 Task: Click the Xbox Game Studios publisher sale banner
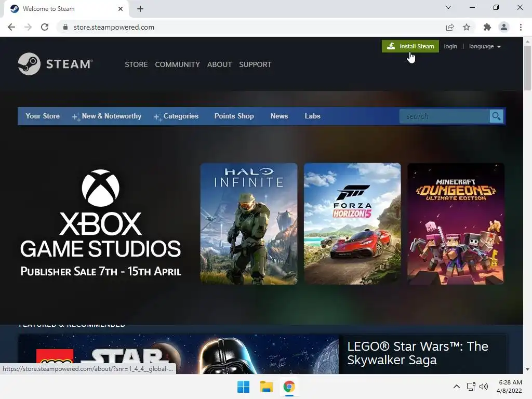tap(101, 223)
